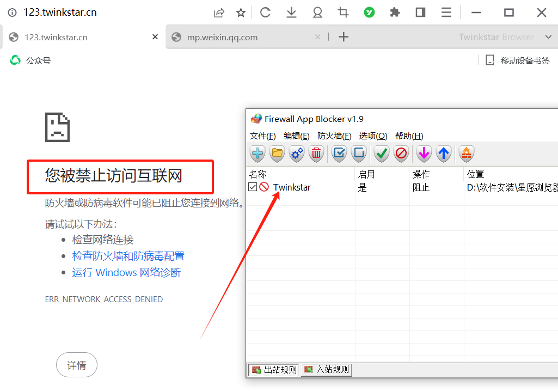Open the 编辑(E) menu
558x392 pixels.
point(297,136)
